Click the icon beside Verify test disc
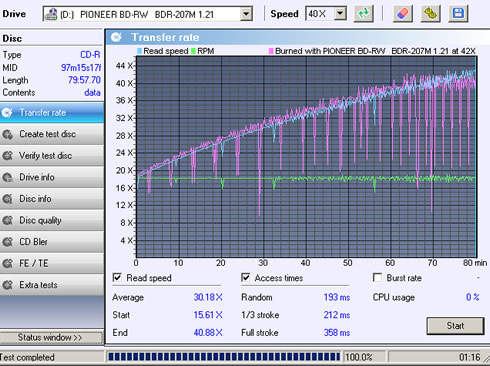Image resolution: width=490 pixels, height=366 pixels. click(7, 156)
